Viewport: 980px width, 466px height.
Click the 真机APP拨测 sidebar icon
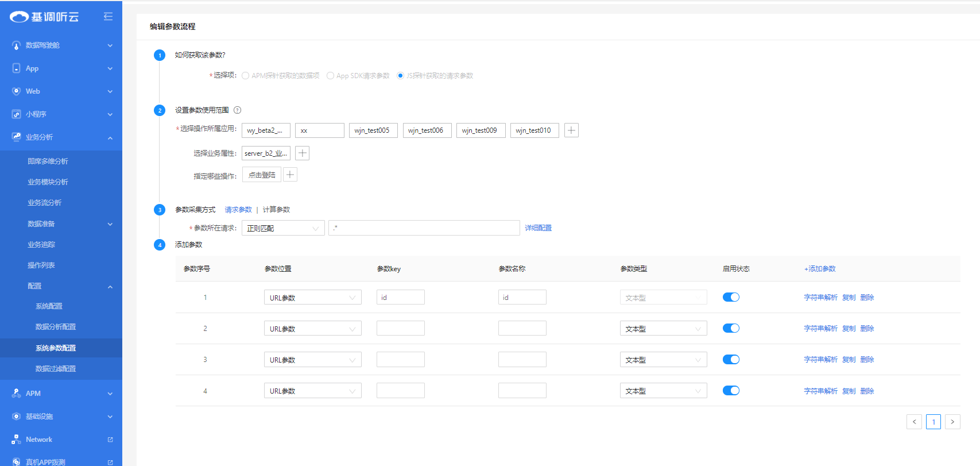click(x=16, y=461)
